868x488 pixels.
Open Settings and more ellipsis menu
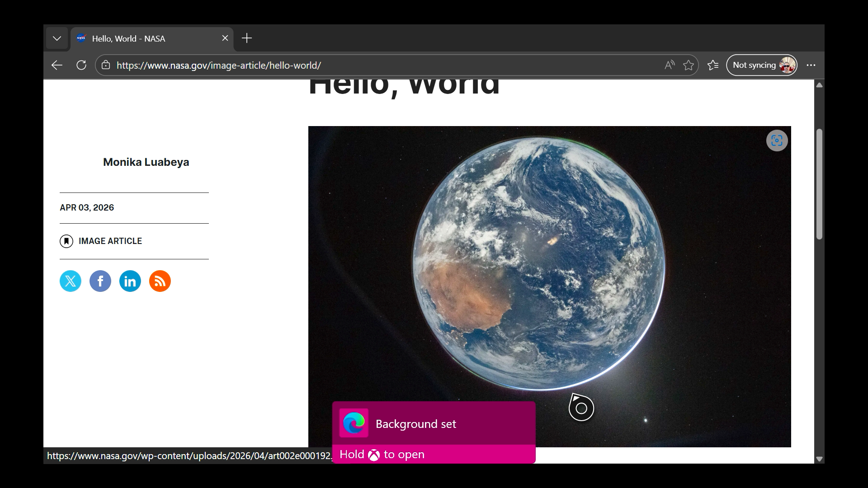(811, 65)
